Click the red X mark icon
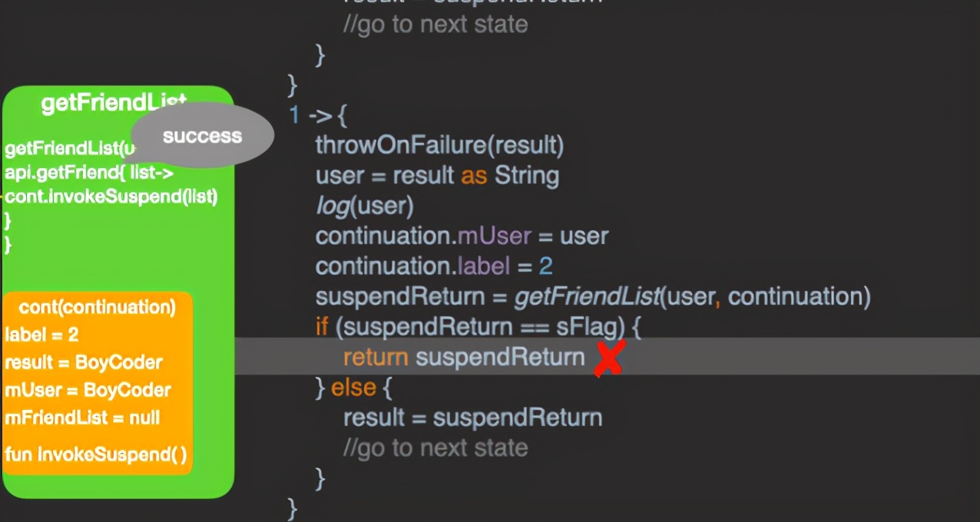Viewport: 980px width, 522px height. point(608,358)
